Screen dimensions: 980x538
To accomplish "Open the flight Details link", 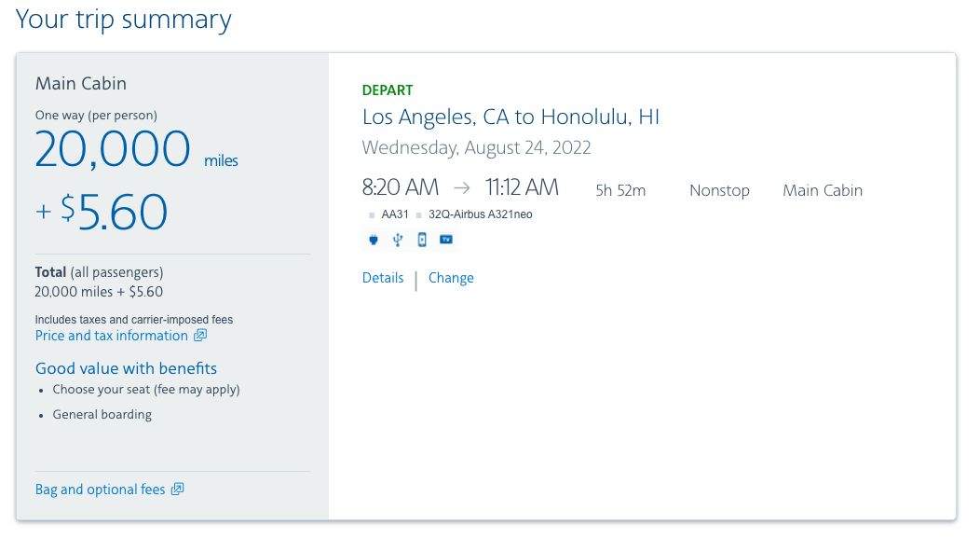I will click(383, 278).
